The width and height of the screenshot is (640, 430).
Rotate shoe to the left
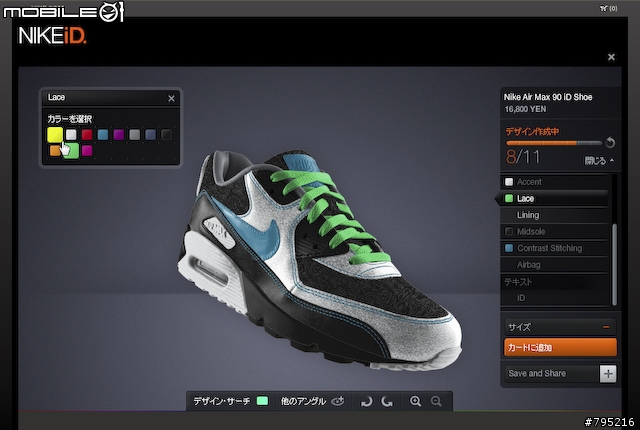pos(366,402)
